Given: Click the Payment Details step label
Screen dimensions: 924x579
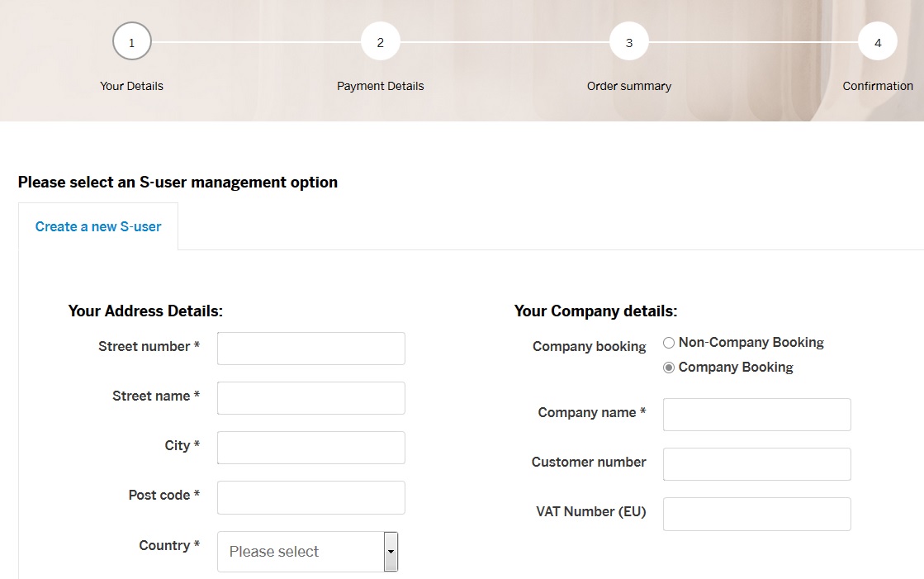Looking at the screenshot, I should 381,86.
